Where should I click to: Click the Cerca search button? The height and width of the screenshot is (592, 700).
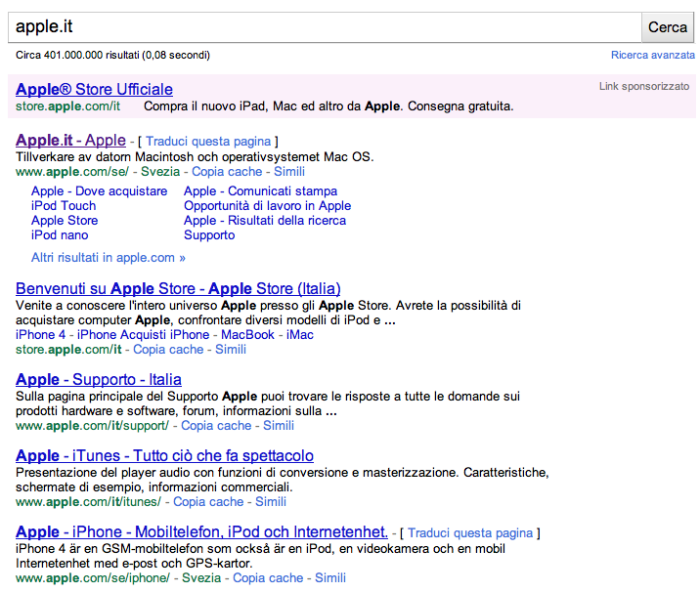pyautogui.click(x=668, y=27)
